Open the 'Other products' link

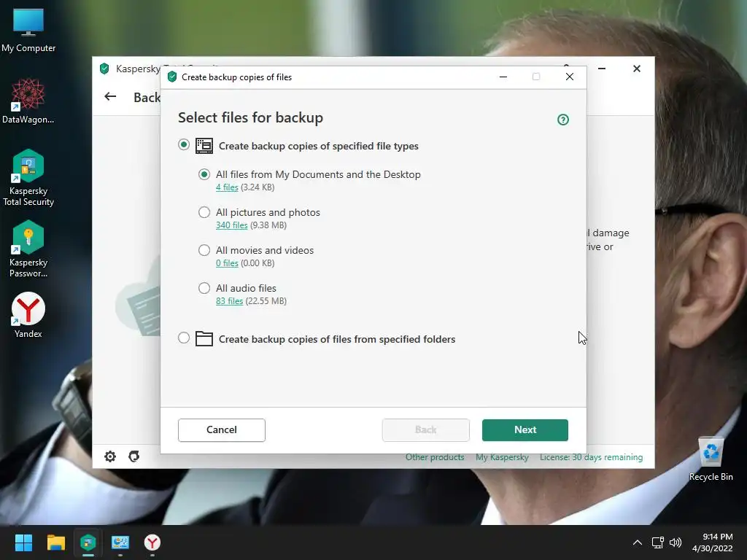435,457
